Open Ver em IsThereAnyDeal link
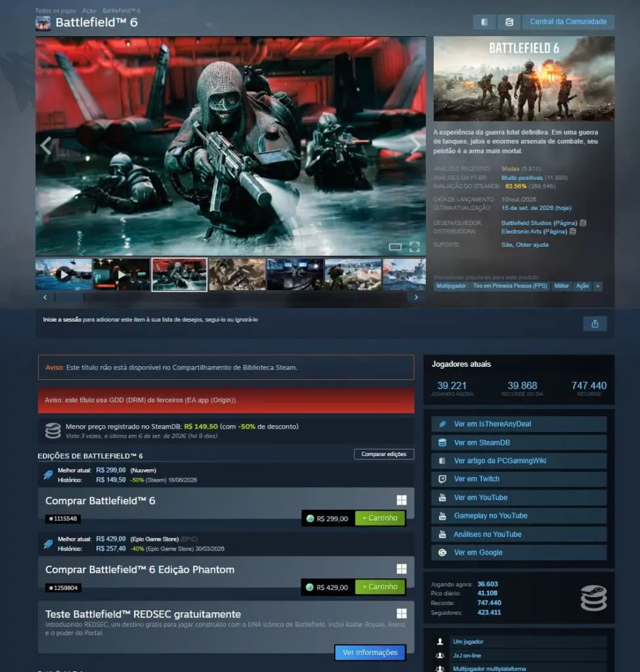The width and height of the screenshot is (640, 672). (519, 424)
